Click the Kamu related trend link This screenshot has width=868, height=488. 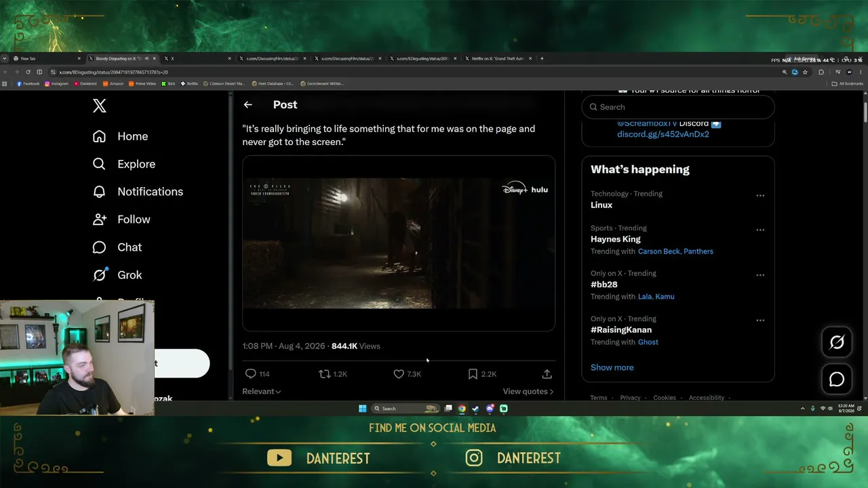[x=665, y=297]
